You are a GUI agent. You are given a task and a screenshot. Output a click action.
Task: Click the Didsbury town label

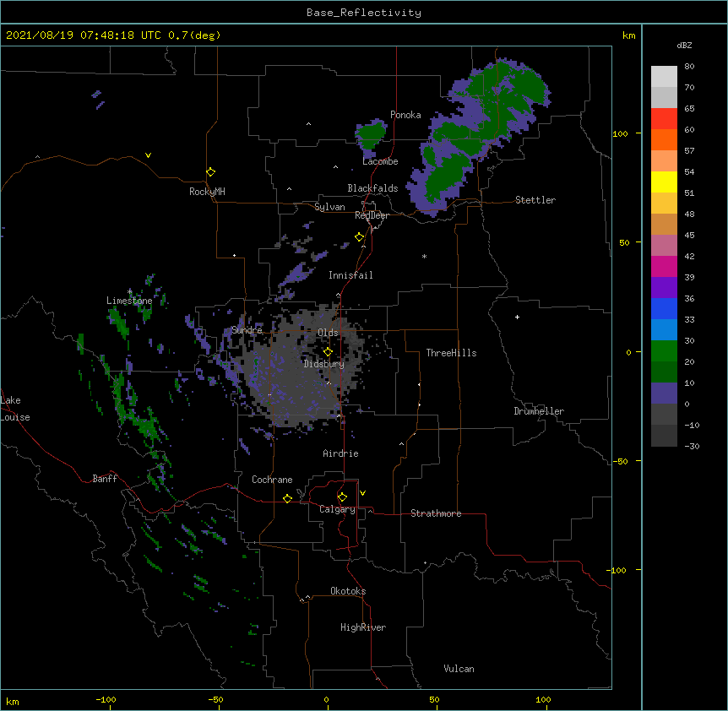(x=324, y=364)
